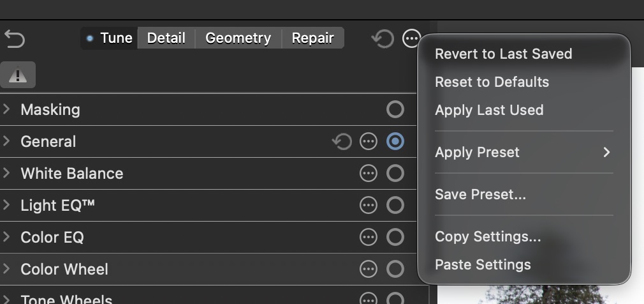Click the reset all icon beside Repair tab
644x304 pixels.
tap(382, 39)
